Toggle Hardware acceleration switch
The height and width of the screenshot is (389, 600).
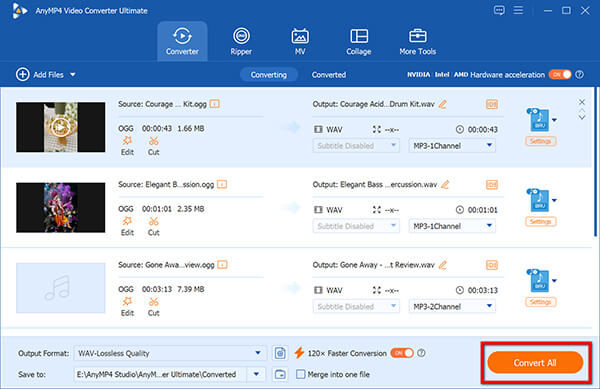(x=560, y=74)
